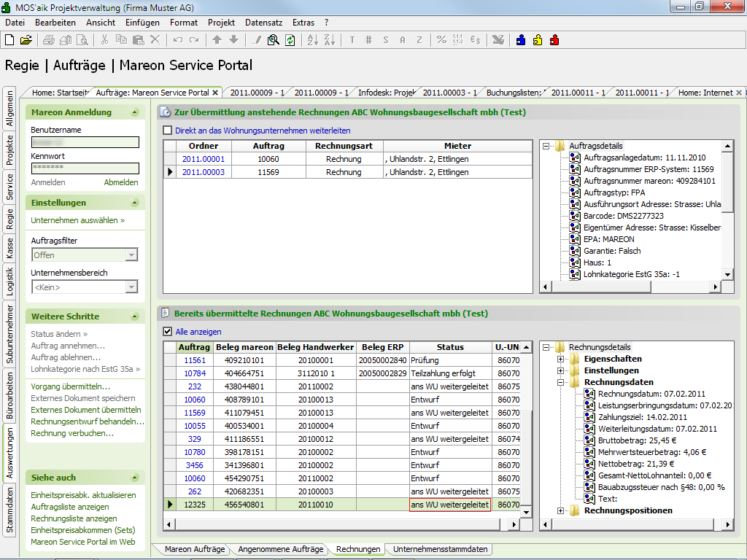Switch to the Angenommene Aufträge tab
This screenshot has width=747, height=560.
(280, 549)
